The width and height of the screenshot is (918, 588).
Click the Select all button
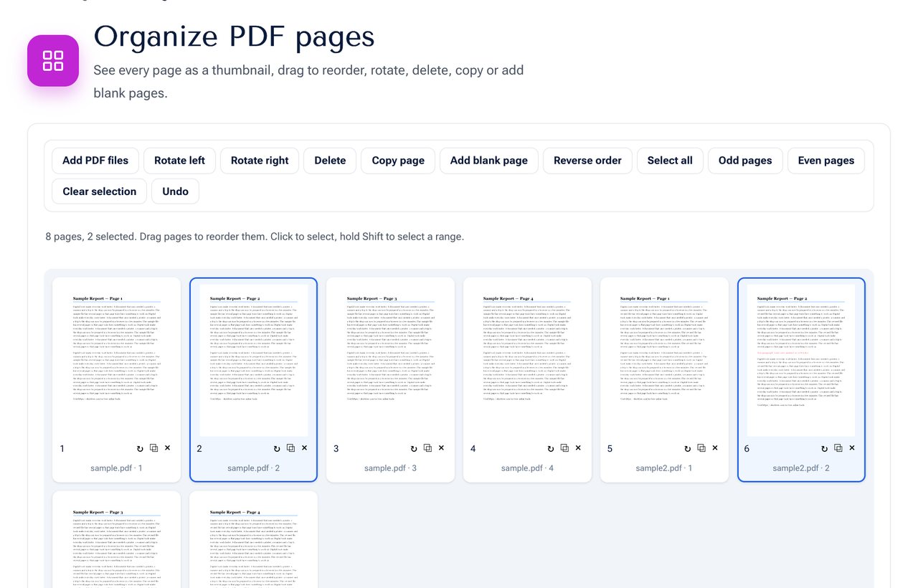pos(670,161)
